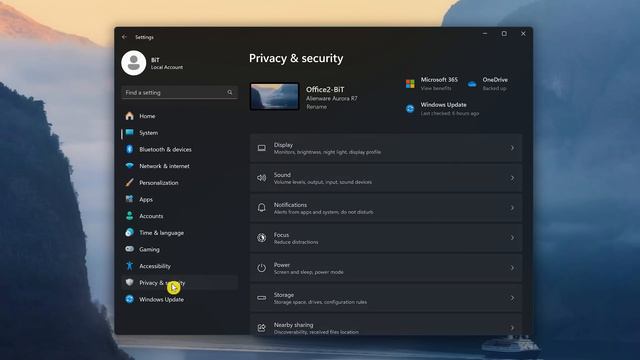Click OneDrive Backed up text

click(494, 88)
